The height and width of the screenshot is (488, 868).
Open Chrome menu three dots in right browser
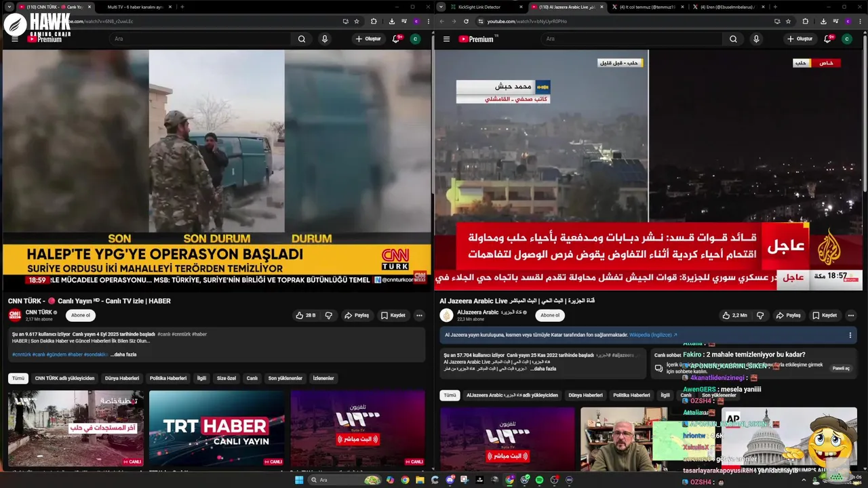pyautogui.click(x=860, y=21)
